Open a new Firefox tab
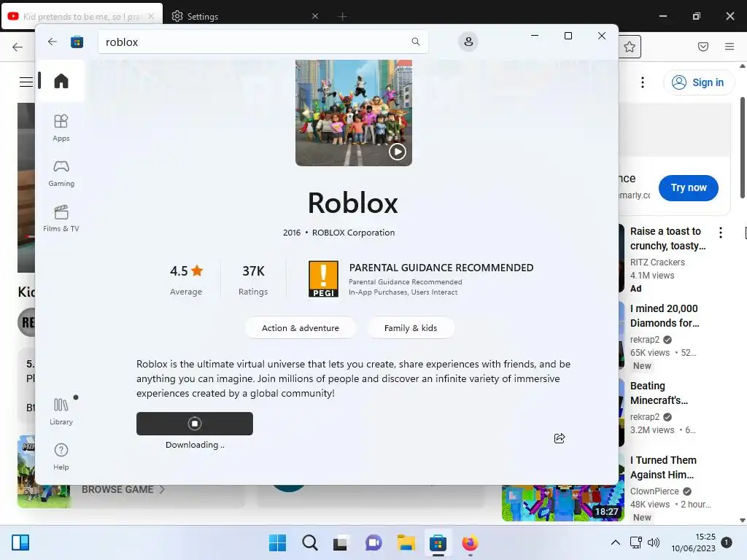The image size is (747, 560). coord(342,16)
